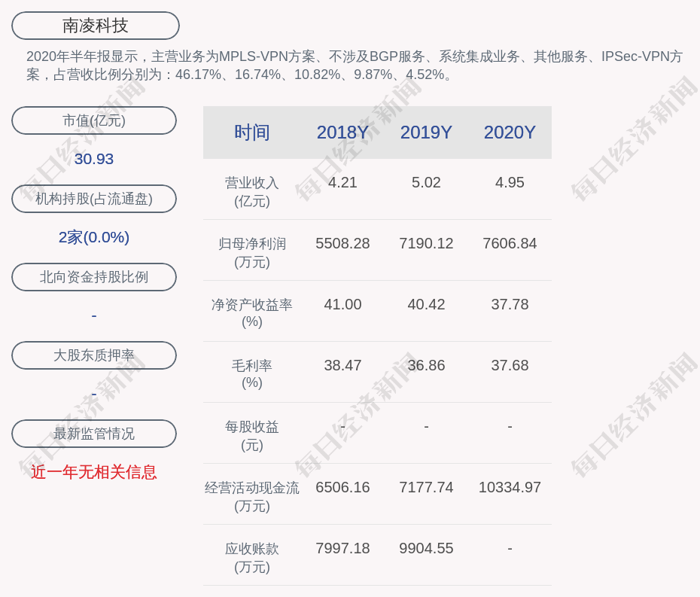Open the 最新监管情况 label pill
The image size is (700, 597).
(x=94, y=434)
